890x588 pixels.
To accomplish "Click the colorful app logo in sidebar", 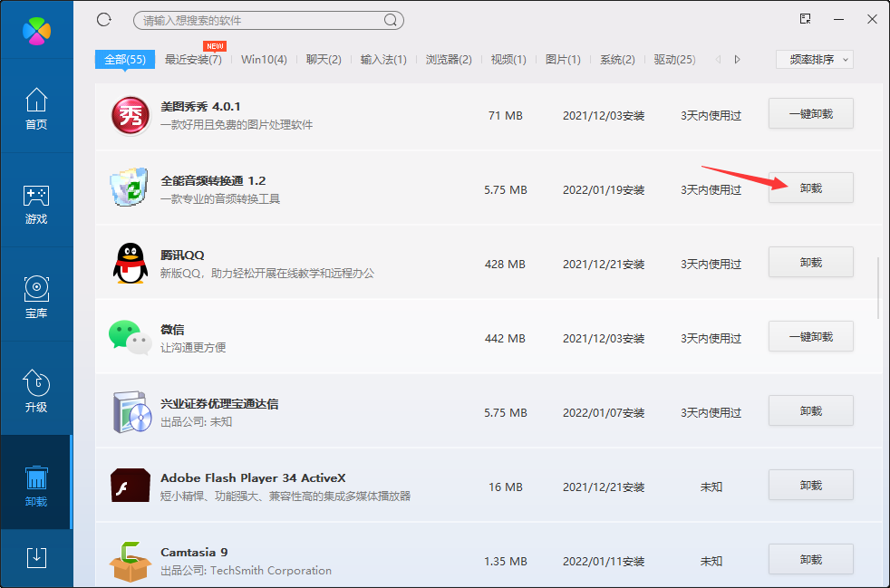I will pos(36,31).
